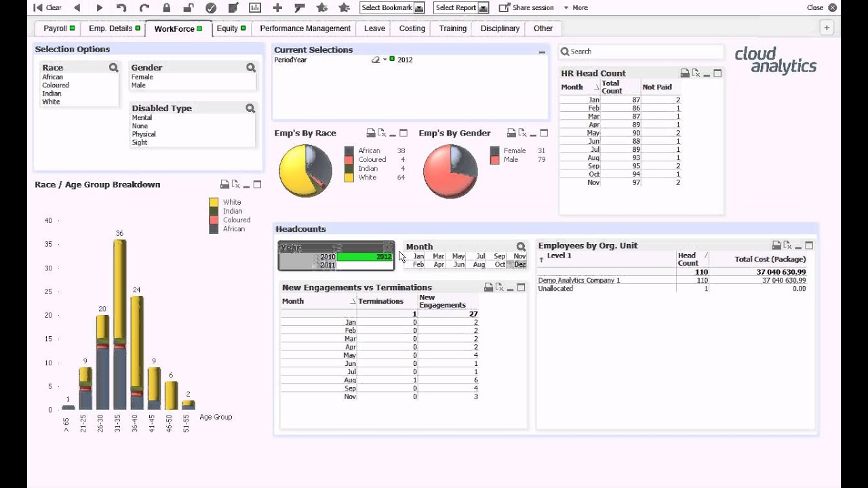
Task: Remove a bookmark with the star-minus icon
Action: [x=344, y=7]
